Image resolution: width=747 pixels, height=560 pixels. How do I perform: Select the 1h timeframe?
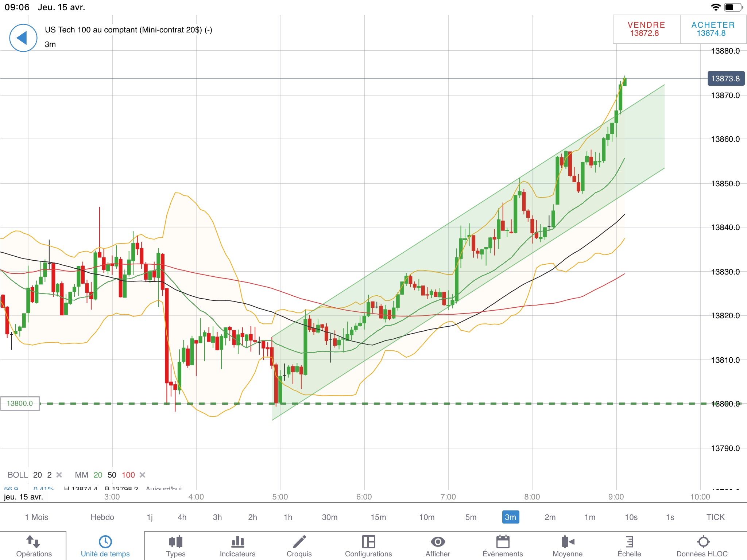(x=288, y=517)
